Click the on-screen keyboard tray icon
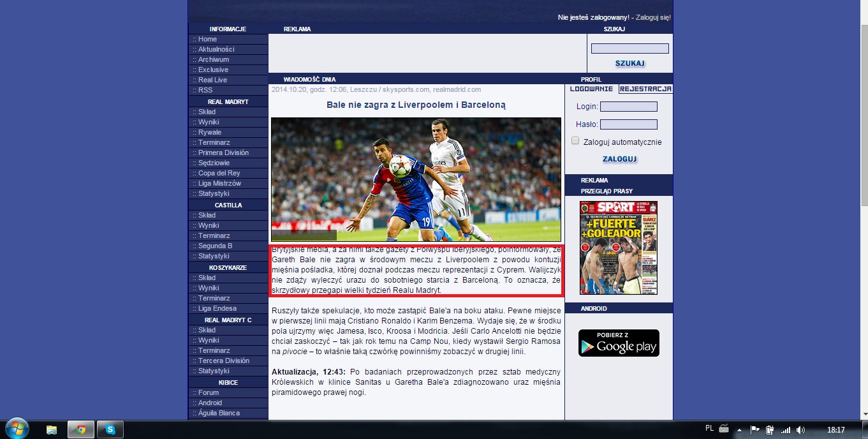This screenshot has height=439, width=868. [724, 429]
